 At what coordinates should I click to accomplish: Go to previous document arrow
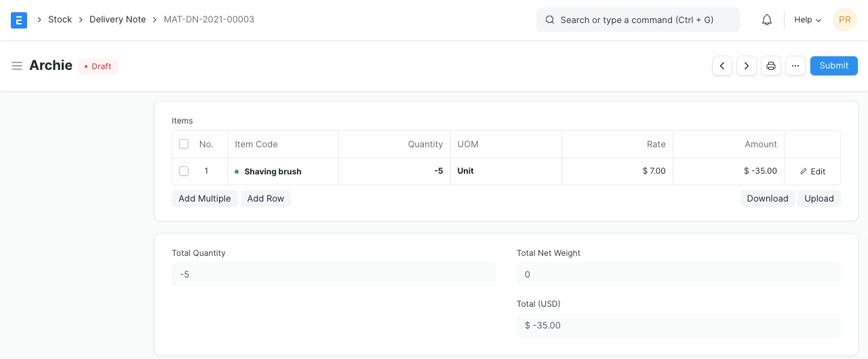[722, 66]
